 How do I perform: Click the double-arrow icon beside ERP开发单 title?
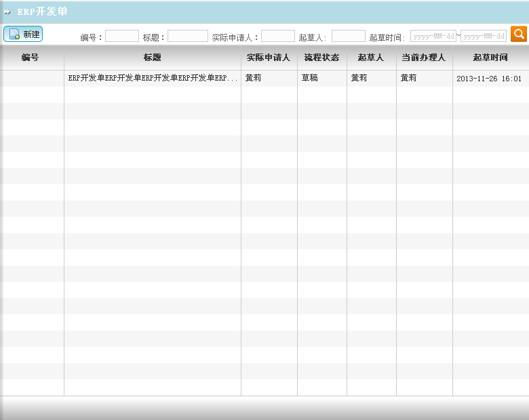pos(7,12)
